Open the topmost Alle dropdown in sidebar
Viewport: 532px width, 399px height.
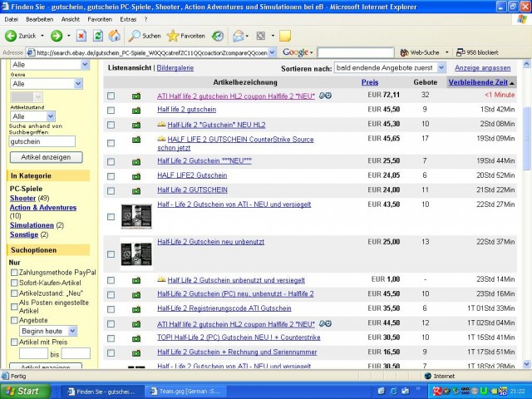(50, 65)
